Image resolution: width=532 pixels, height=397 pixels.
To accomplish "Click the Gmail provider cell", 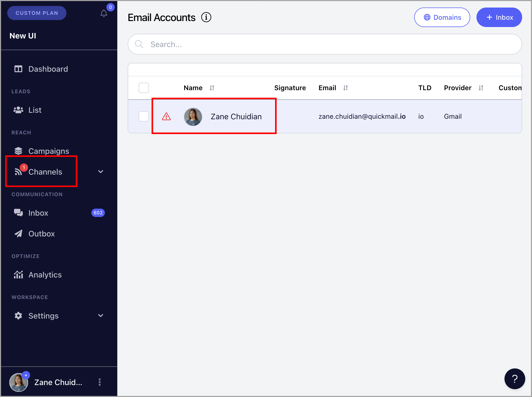I will click(x=453, y=116).
